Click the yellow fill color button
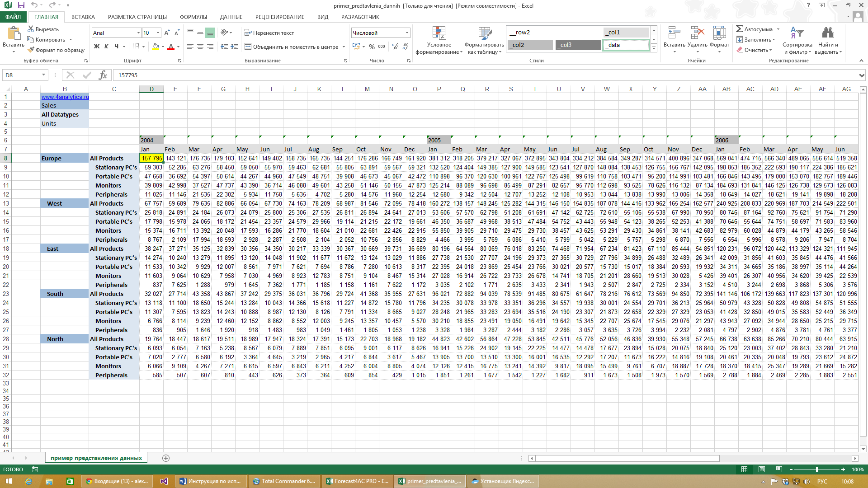The image size is (868, 488). [156, 47]
